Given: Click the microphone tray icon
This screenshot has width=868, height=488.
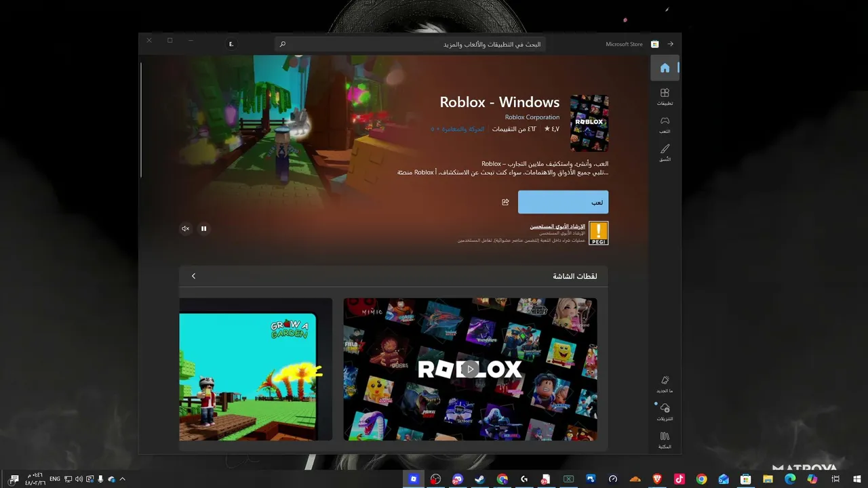Looking at the screenshot, I should (100, 479).
